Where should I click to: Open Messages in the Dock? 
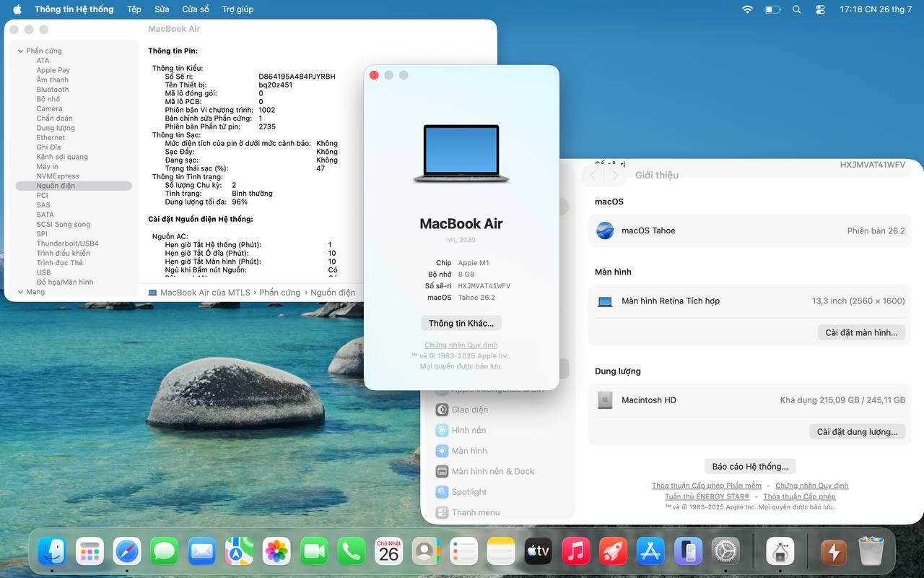165,552
